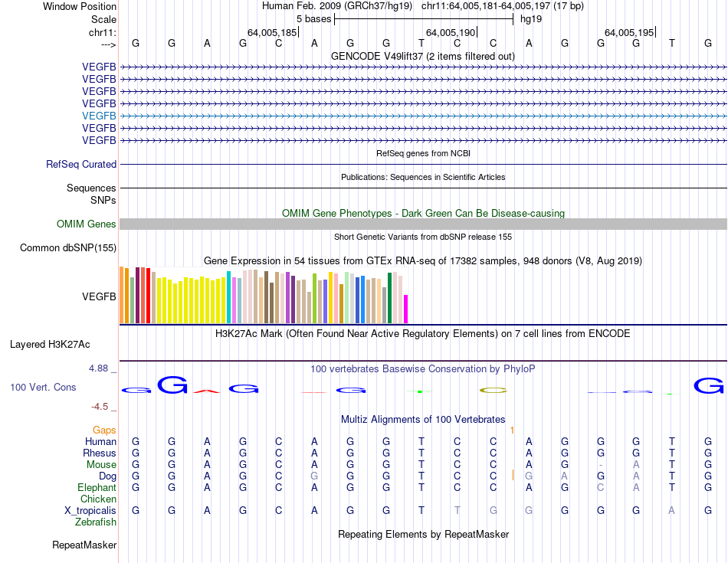Click Multiz Alignments of 100 Vertebrates title

click(423, 420)
